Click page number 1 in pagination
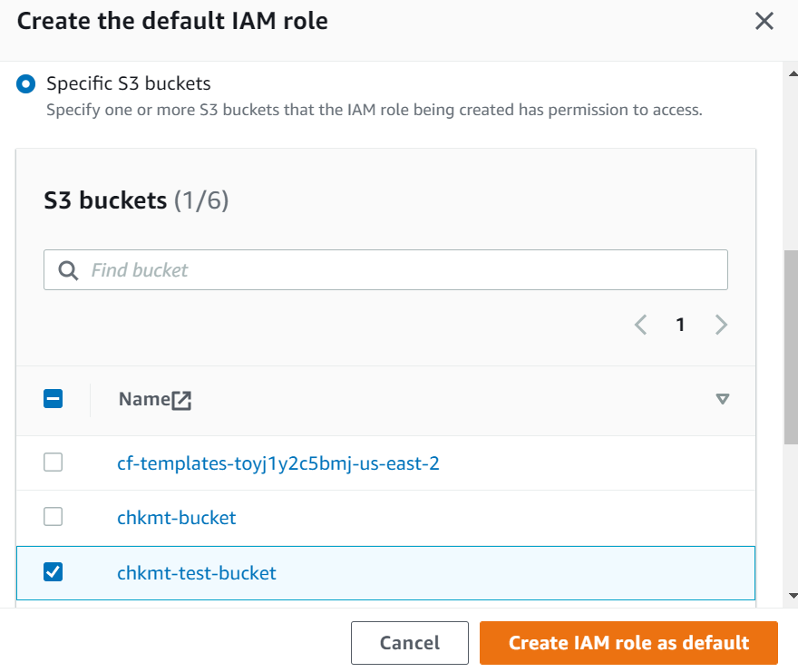The height and width of the screenshot is (672, 798). pyautogui.click(x=680, y=324)
